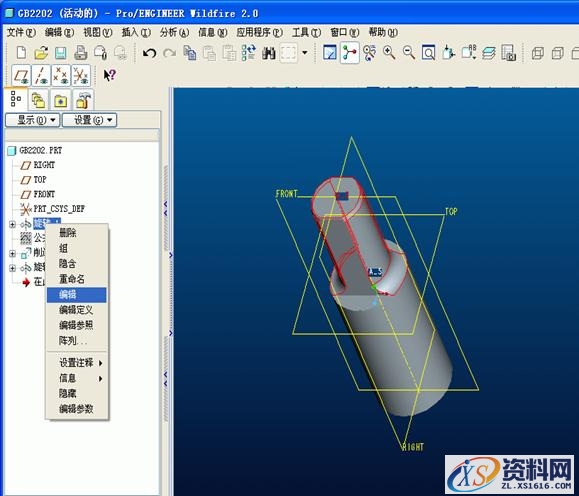Expand the last revolve feature node
Screen dimensions: 579x496
coord(12,268)
